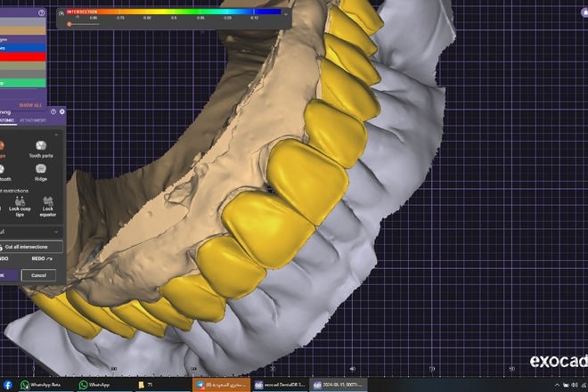
Task: Click the Lock cusp tips icon
Action: [20, 203]
